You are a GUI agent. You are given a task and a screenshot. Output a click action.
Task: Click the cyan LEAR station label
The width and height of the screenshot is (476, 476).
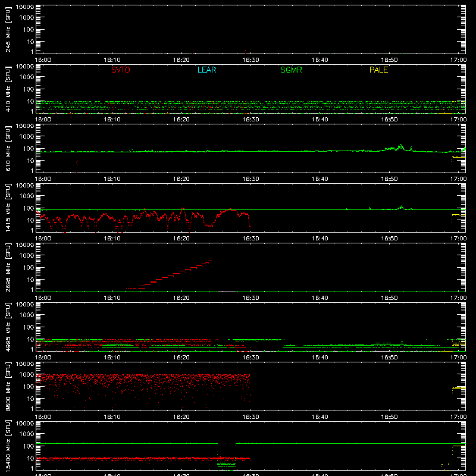[206, 70]
